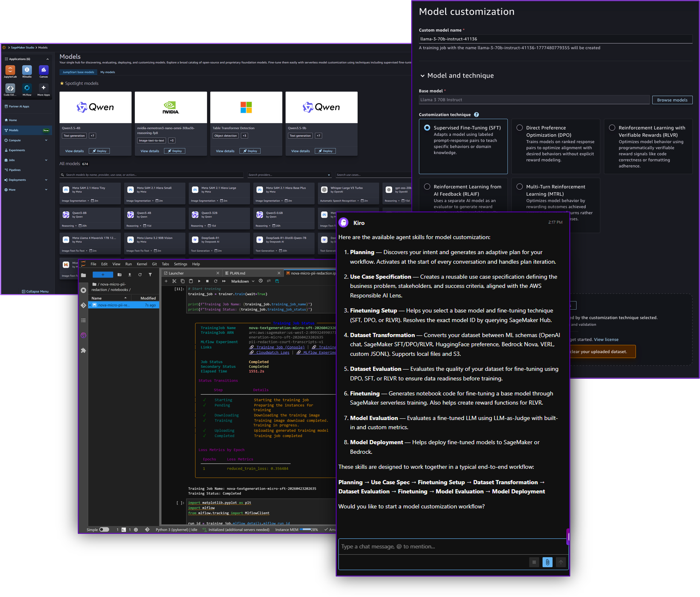Expand the More sidebar menu
This screenshot has height=597, width=700.
(x=46, y=190)
